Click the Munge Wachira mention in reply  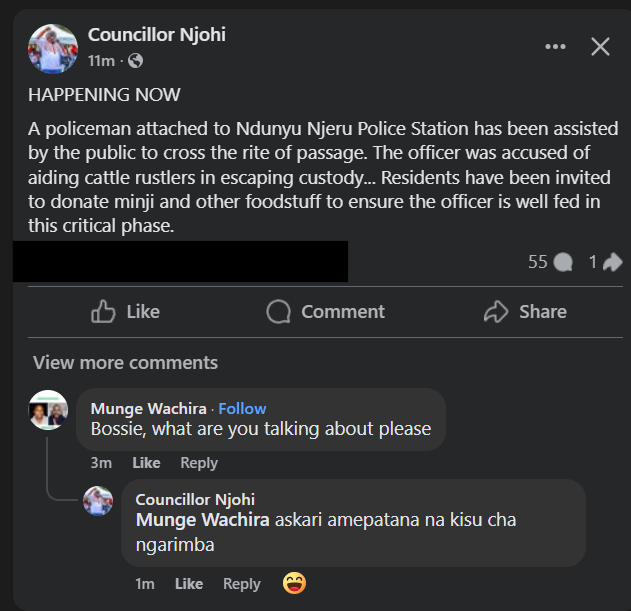click(202, 520)
